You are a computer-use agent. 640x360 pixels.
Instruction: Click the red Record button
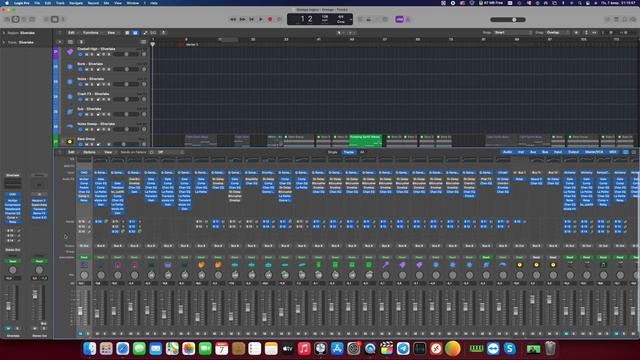pos(270,19)
